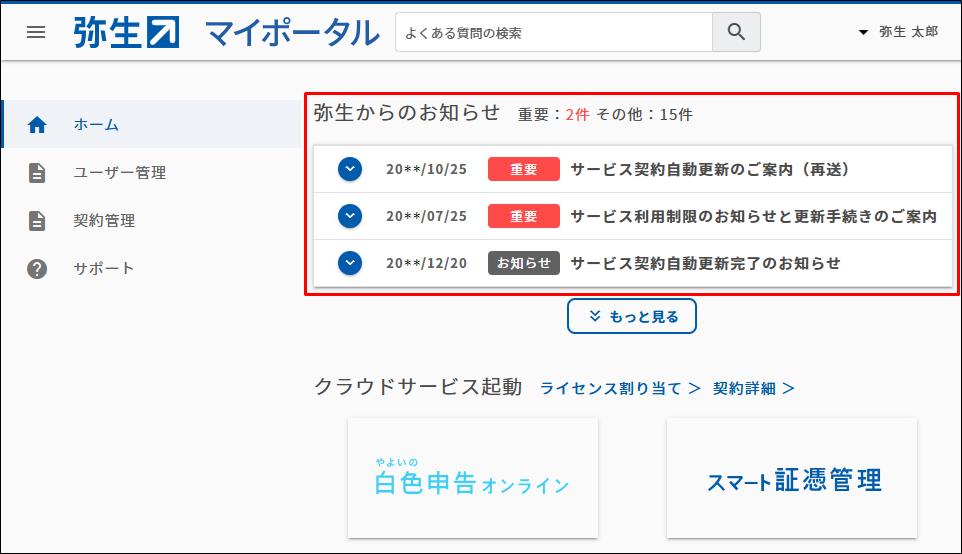The width and height of the screenshot is (962, 554).
Task: Click the Home house icon
Action: coord(37,125)
